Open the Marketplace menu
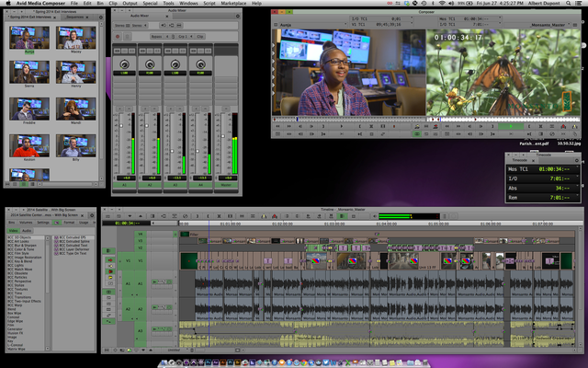The image size is (588, 368). point(233,3)
